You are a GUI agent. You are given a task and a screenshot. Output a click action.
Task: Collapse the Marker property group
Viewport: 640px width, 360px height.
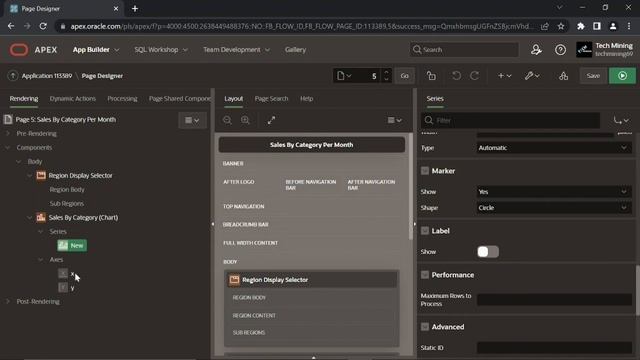click(x=425, y=171)
